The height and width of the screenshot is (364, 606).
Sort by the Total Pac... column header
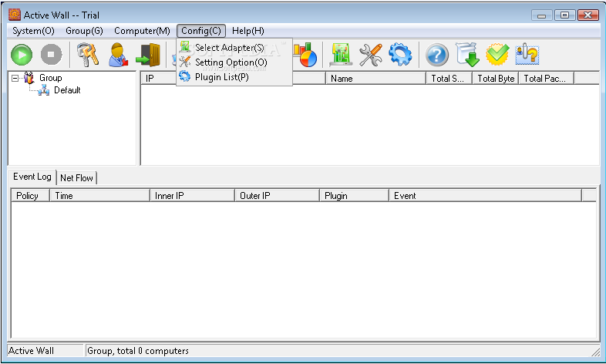547,79
